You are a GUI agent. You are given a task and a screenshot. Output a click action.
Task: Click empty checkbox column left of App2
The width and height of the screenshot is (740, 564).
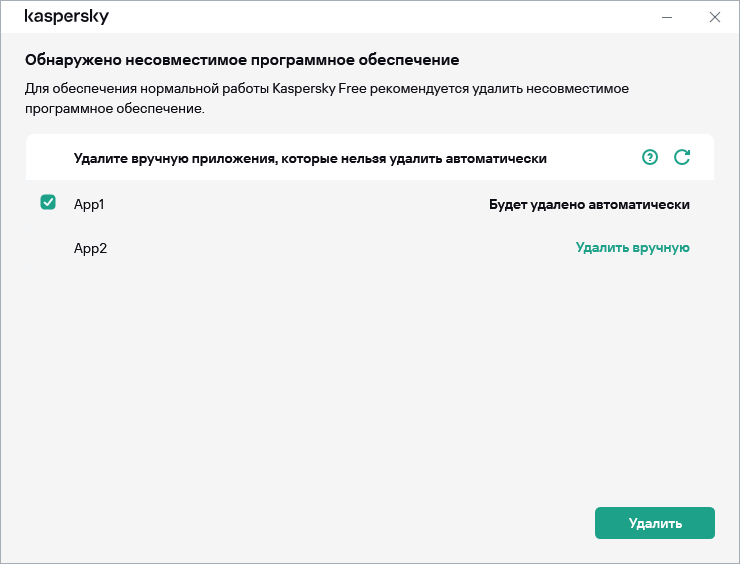[48, 248]
